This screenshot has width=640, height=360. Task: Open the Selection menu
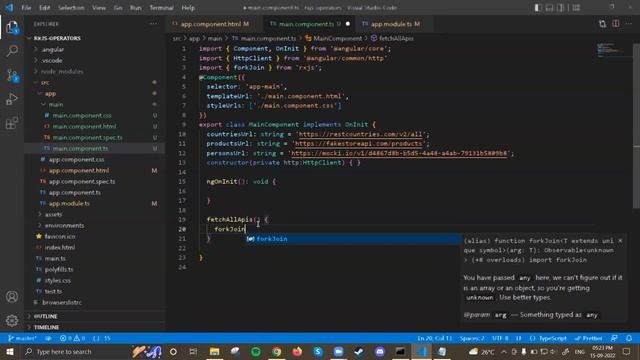coord(71,8)
